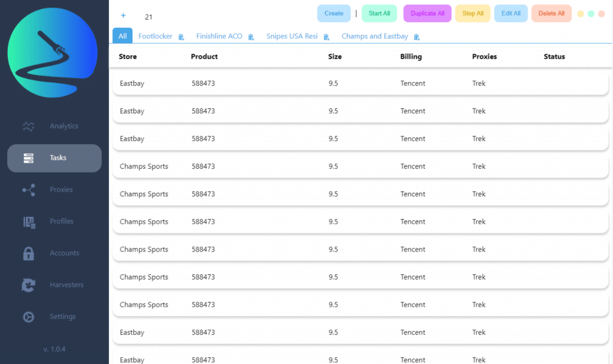Open the Champs and Eastbay tab
Screen dimensions: 613x364
(x=375, y=37)
